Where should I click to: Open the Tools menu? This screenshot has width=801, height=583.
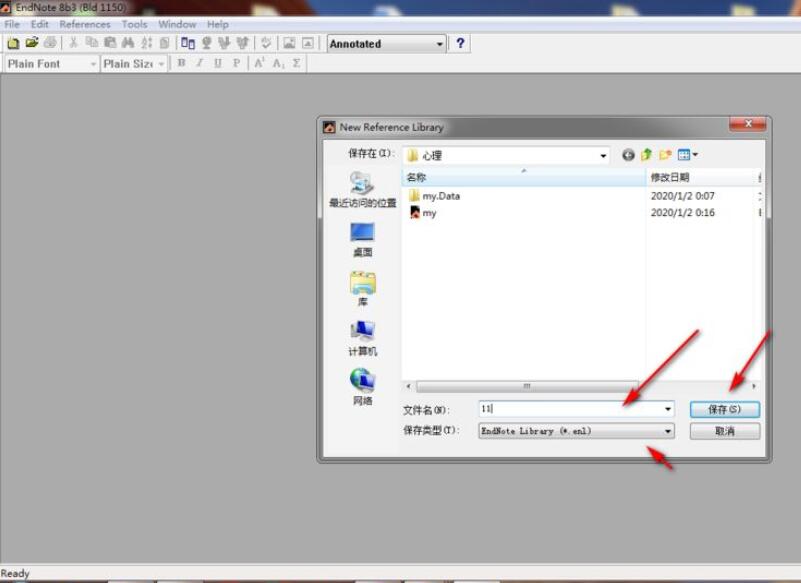134,24
